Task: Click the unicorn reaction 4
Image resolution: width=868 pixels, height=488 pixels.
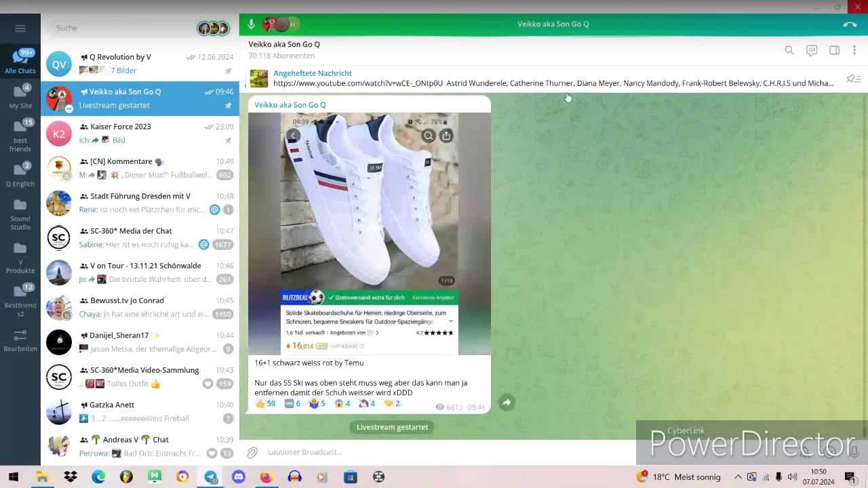Action: (367, 403)
